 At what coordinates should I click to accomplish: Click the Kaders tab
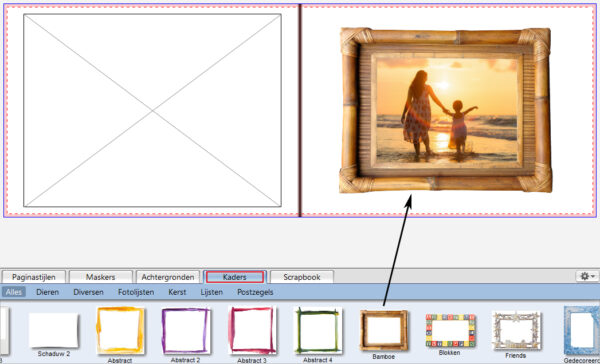[x=235, y=277]
